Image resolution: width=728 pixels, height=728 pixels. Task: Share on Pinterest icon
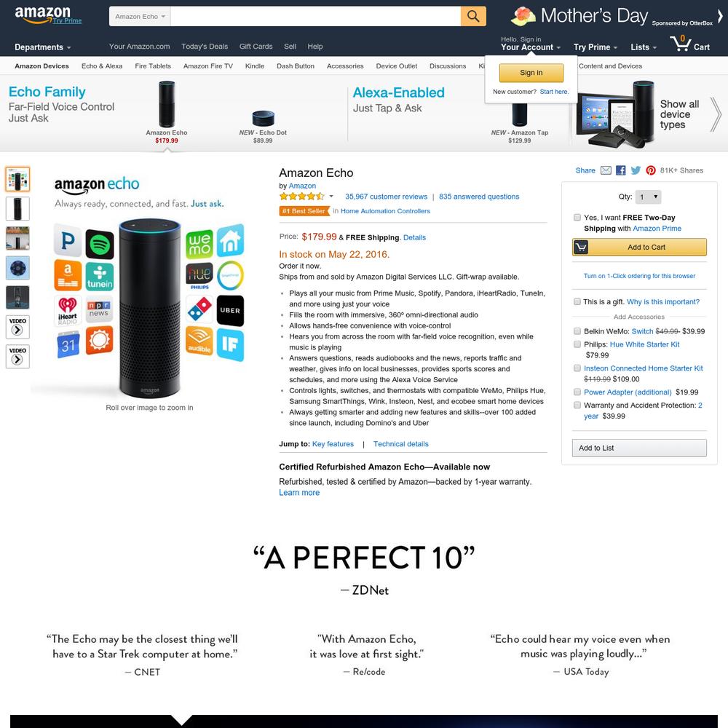tap(651, 170)
